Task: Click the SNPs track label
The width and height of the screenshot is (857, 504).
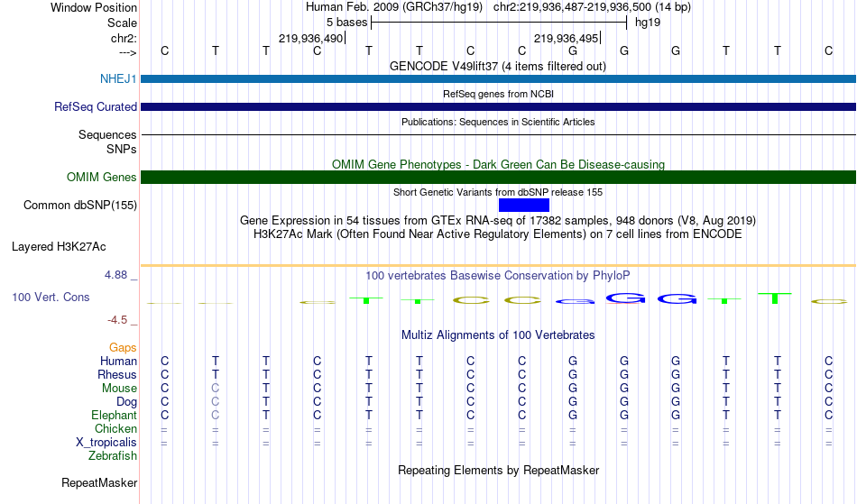Action: (122, 149)
